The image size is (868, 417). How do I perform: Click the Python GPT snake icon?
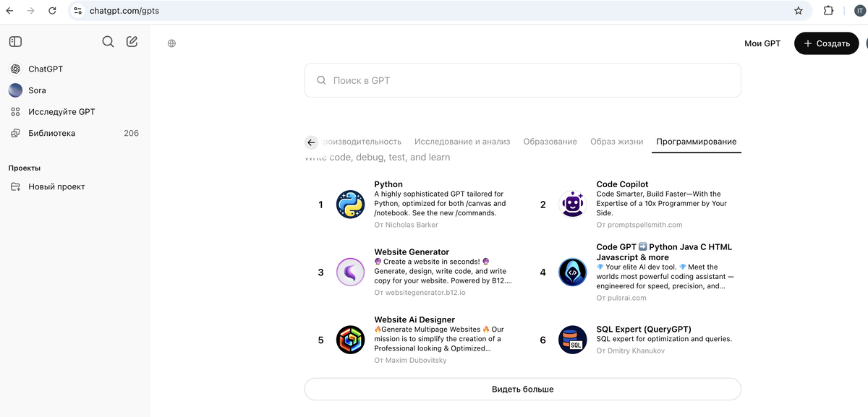pos(350,205)
